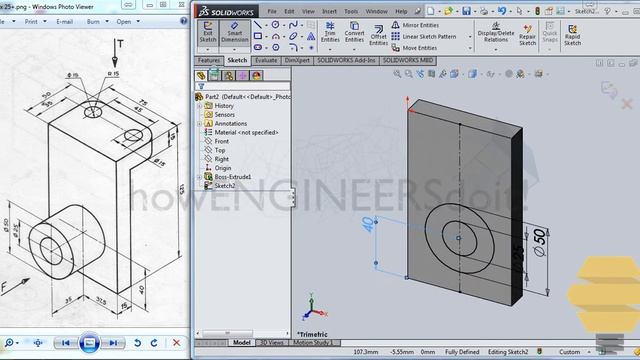Play slide show in Photo Viewer
640x360 pixels.
(89, 342)
